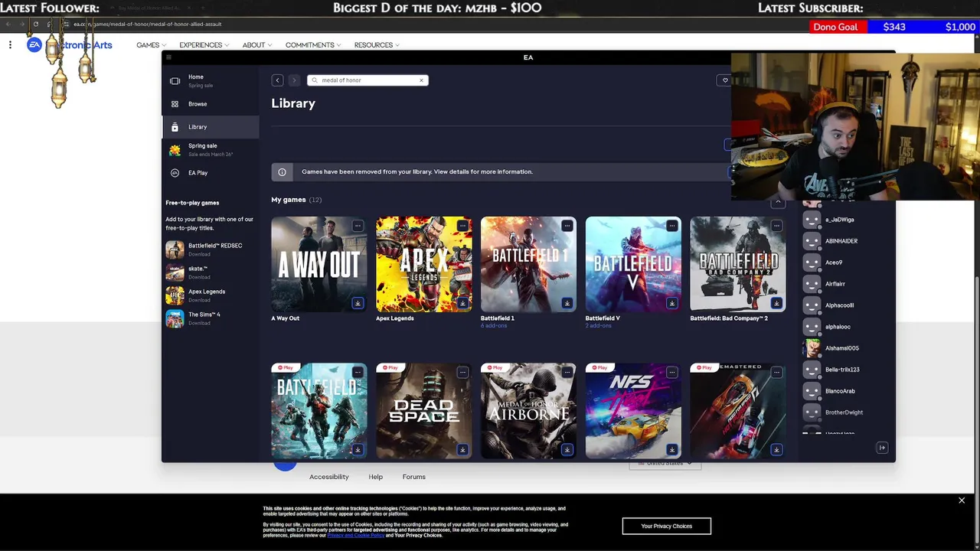Open A Way Out options menu
This screenshot has width=980, height=551.
(x=358, y=226)
